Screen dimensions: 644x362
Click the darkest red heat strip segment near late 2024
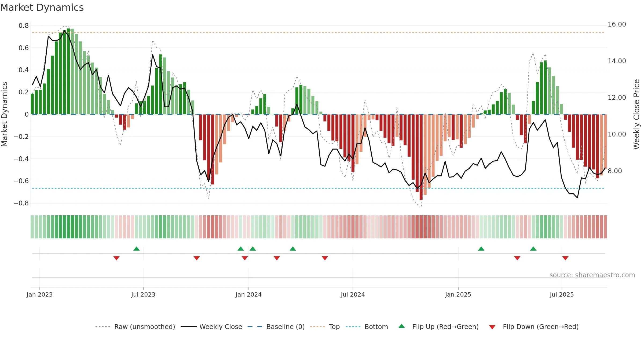(421, 227)
